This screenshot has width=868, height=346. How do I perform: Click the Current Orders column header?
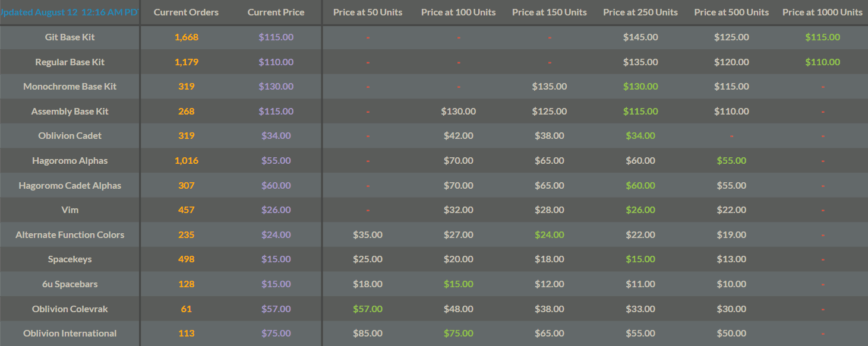[x=186, y=12]
